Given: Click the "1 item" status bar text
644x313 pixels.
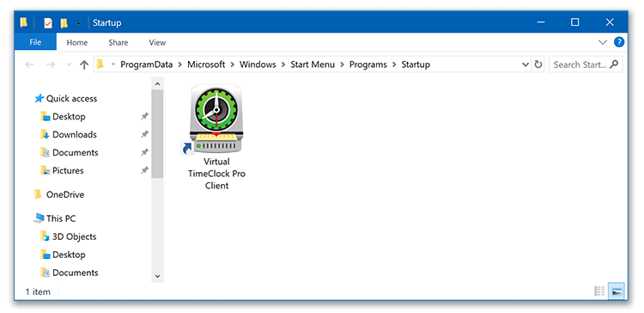Looking at the screenshot, I should pos(38,292).
